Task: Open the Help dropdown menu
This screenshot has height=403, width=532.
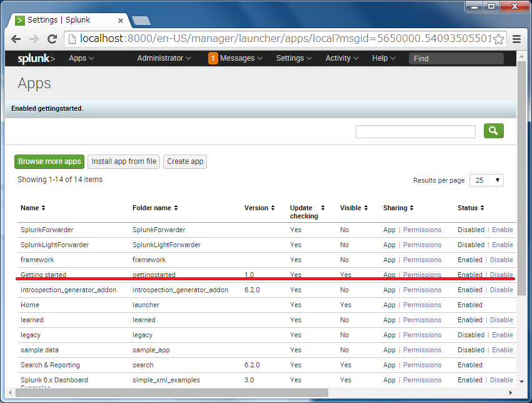Action: click(x=384, y=58)
